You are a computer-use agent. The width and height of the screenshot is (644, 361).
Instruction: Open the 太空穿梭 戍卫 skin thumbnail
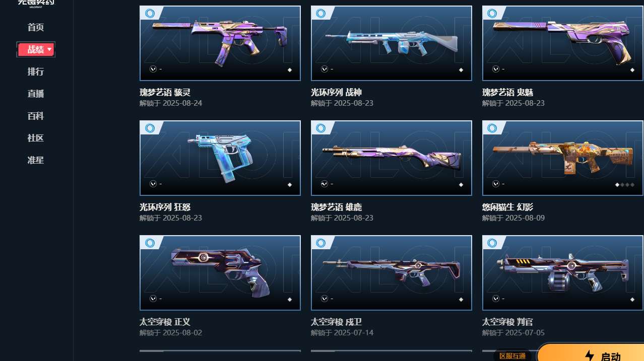tap(392, 272)
